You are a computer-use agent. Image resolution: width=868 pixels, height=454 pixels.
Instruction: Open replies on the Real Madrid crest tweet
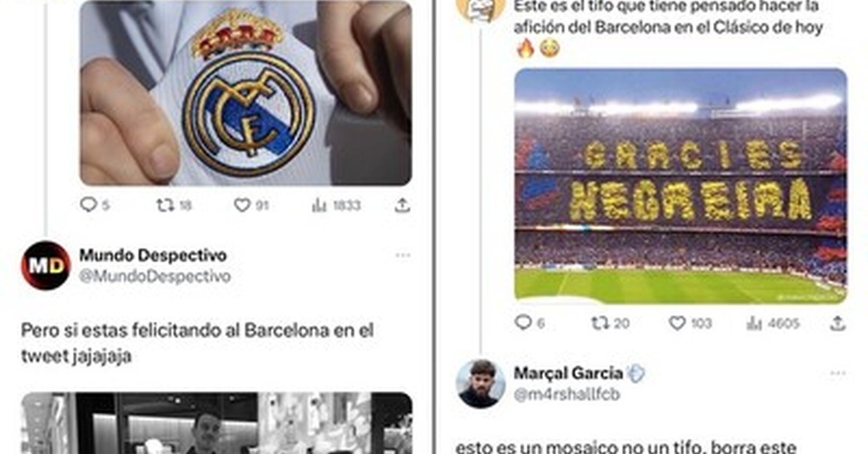coord(95,205)
